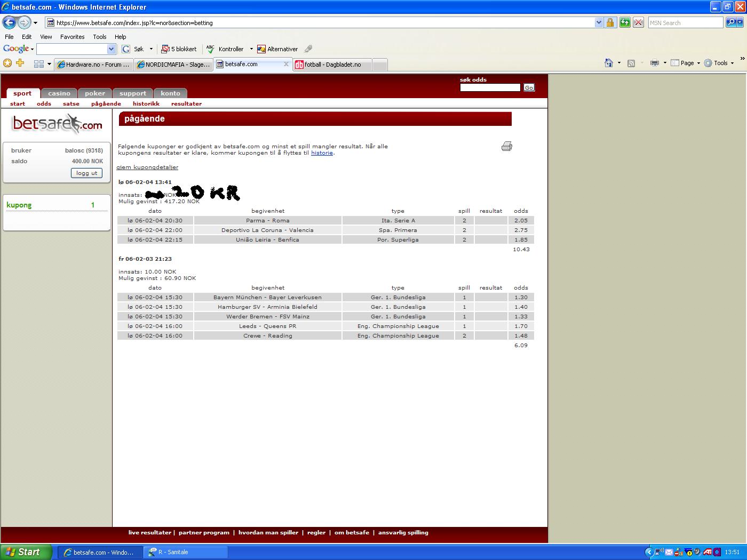This screenshot has width=747, height=560.
Task: Select the casino tab
Action: point(59,93)
